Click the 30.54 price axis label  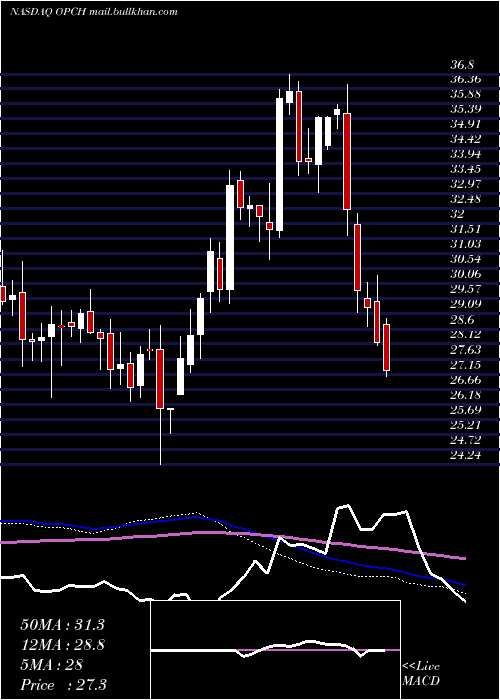coord(466,260)
